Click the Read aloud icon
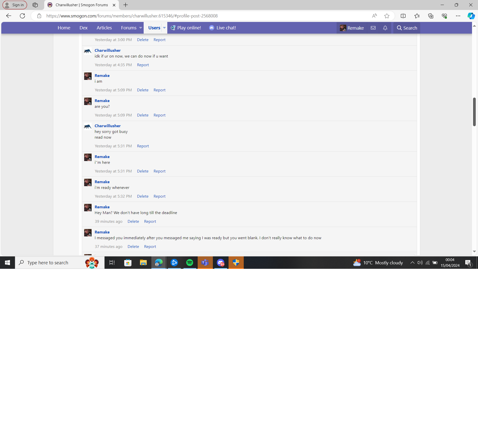Image resolution: width=478 pixels, height=448 pixels. [374, 16]
